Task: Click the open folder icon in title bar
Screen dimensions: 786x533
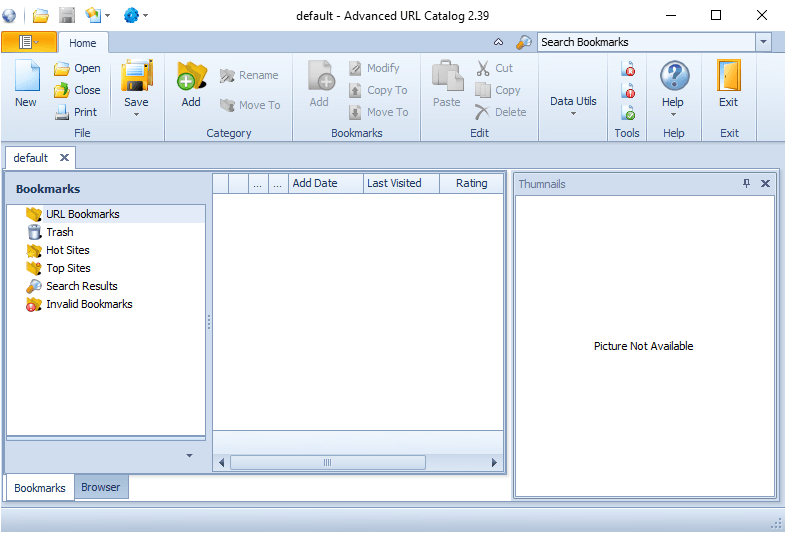Action: [x=41, y=16]
